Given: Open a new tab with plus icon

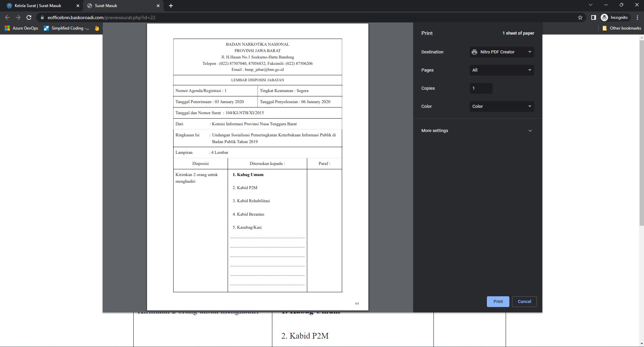Looking at the screenshot, I should 171,6.
